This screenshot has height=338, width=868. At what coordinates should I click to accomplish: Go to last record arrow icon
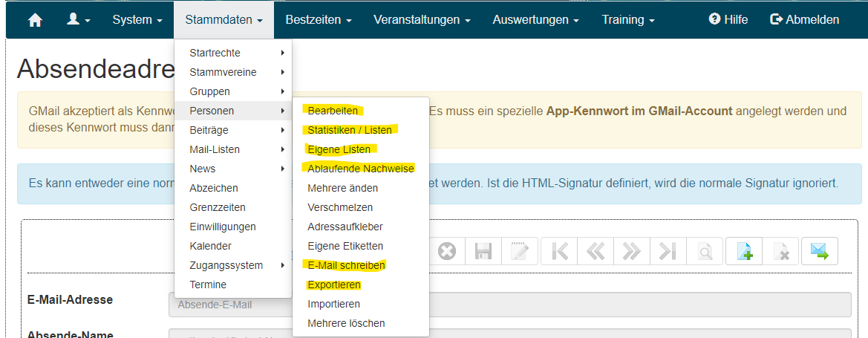(668, 252)
